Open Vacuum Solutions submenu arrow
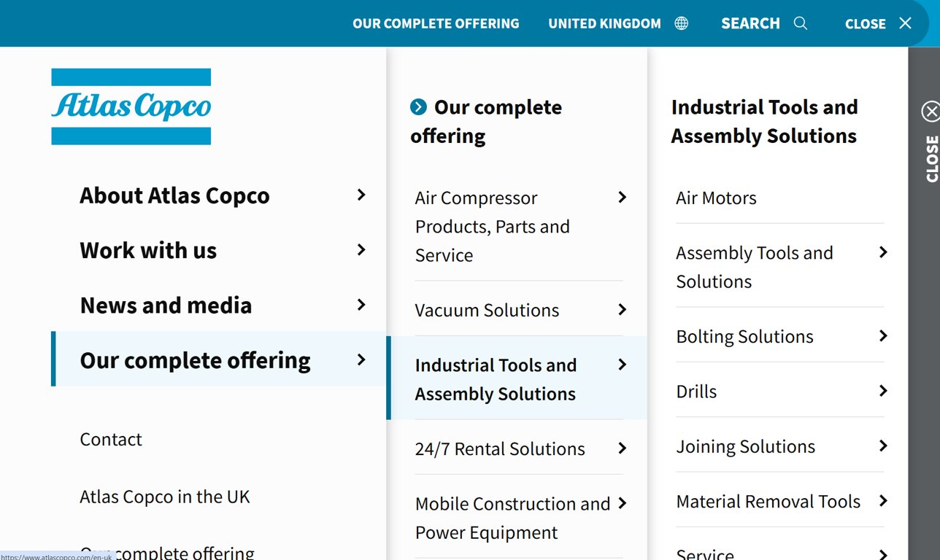Image resolution: width=940 pixels, height=560 pixels. point(622,310)
